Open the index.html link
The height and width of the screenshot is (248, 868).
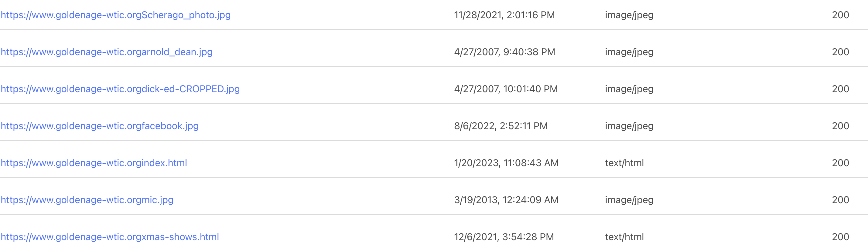(94, 163)
